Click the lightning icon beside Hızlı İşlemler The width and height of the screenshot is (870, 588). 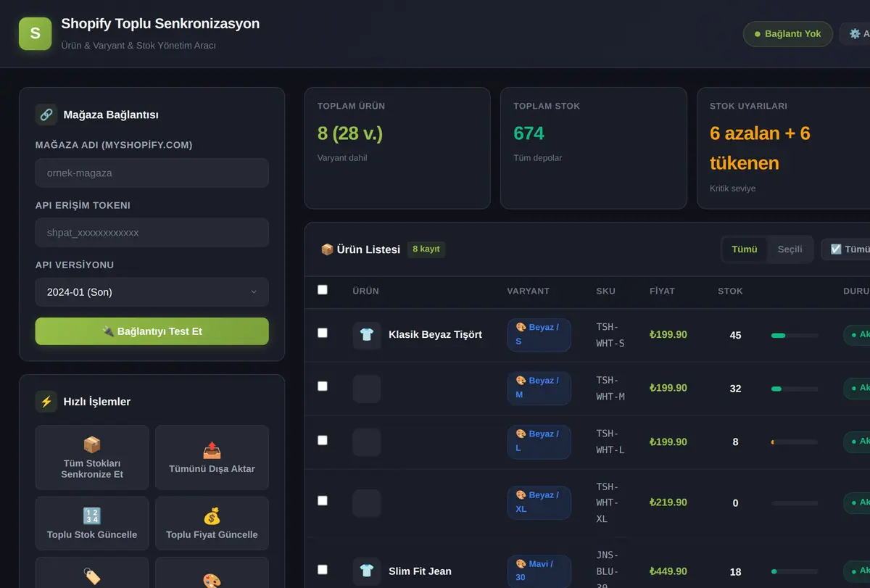coord(46,402)
